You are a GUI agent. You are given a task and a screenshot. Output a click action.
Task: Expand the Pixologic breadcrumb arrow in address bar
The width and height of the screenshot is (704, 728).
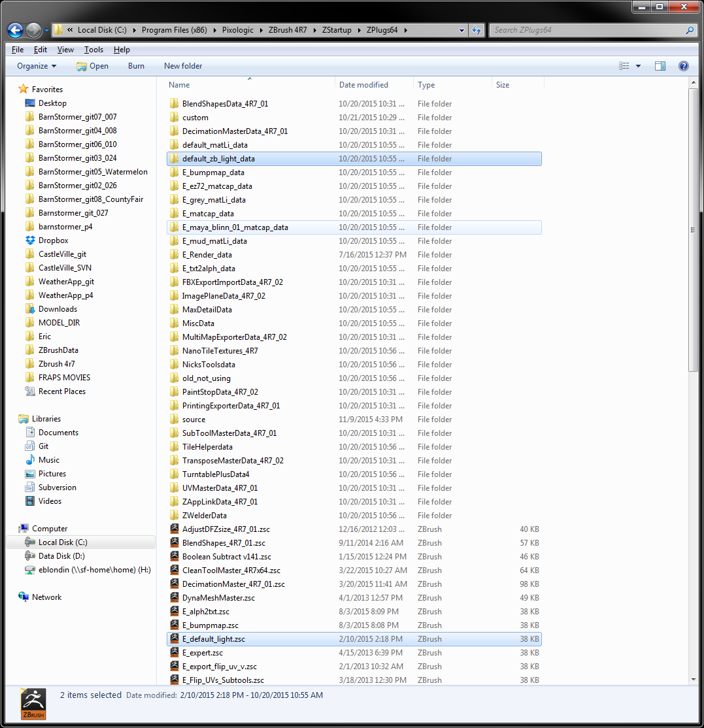point(261,30)
